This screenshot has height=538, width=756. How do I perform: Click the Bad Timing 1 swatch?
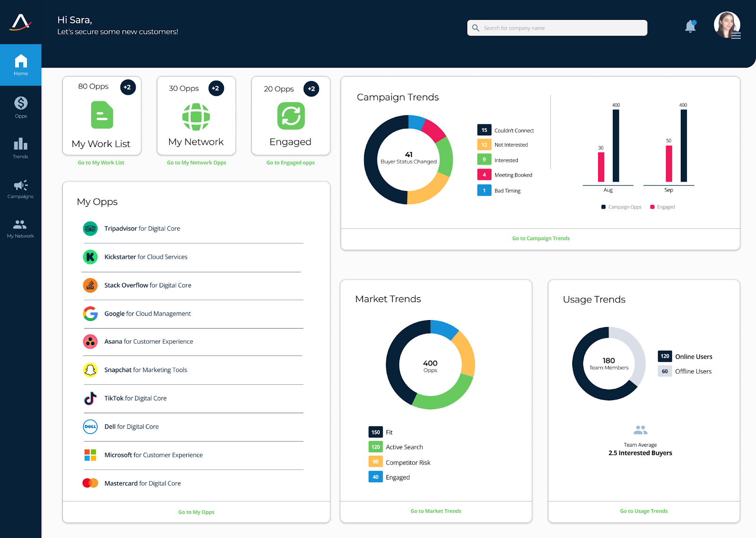[484, 191]
